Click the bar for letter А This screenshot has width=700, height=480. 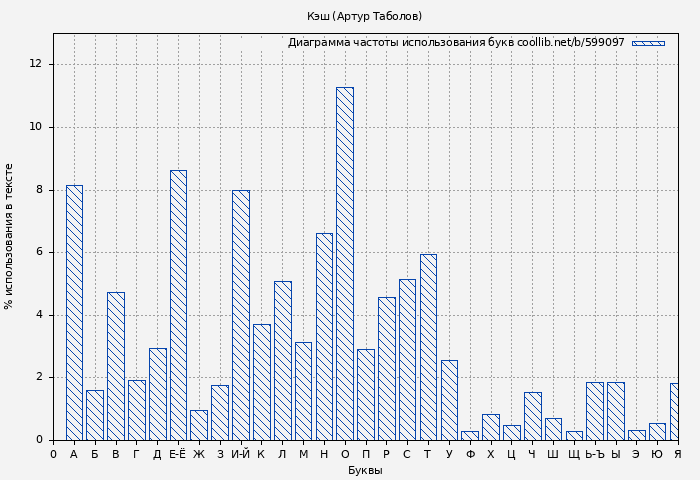click(x=74, y=312)
